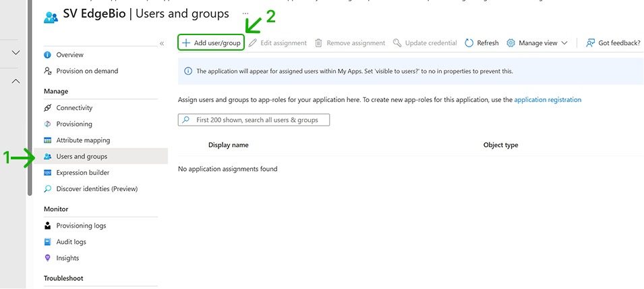Click the Expression builder icon
This screenshot has height=289, width=644.
click(x=47, y=173)
